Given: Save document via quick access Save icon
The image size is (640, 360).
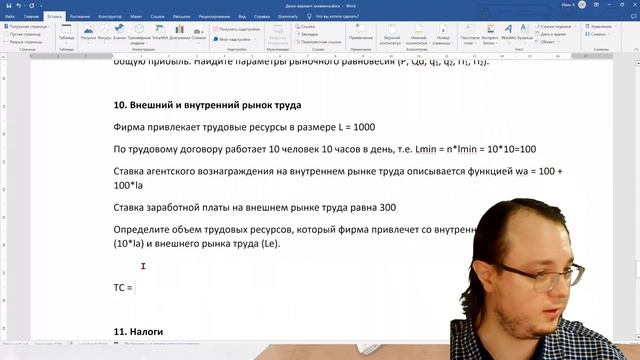Looking at the screenshot, I should 9,6.
